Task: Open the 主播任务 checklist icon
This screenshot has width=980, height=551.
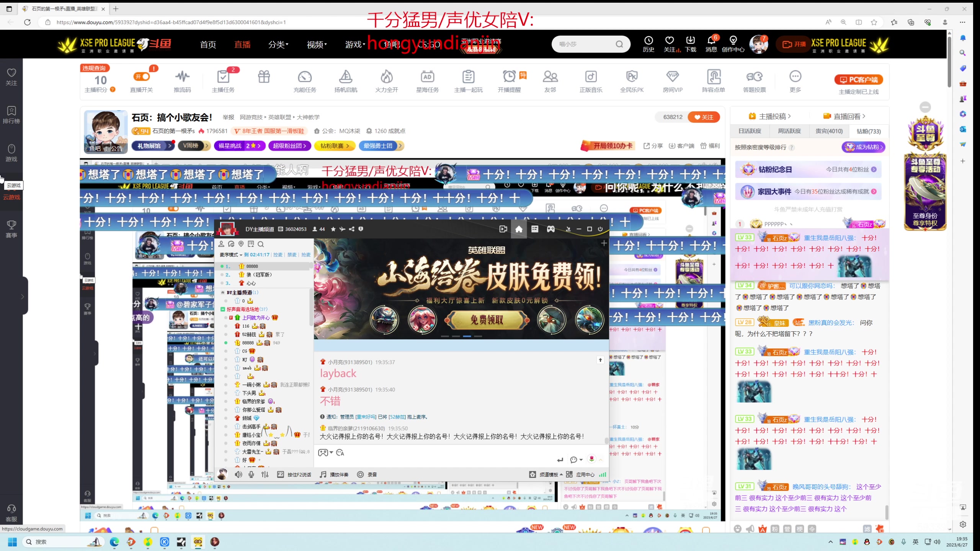Action: (223, 77)
